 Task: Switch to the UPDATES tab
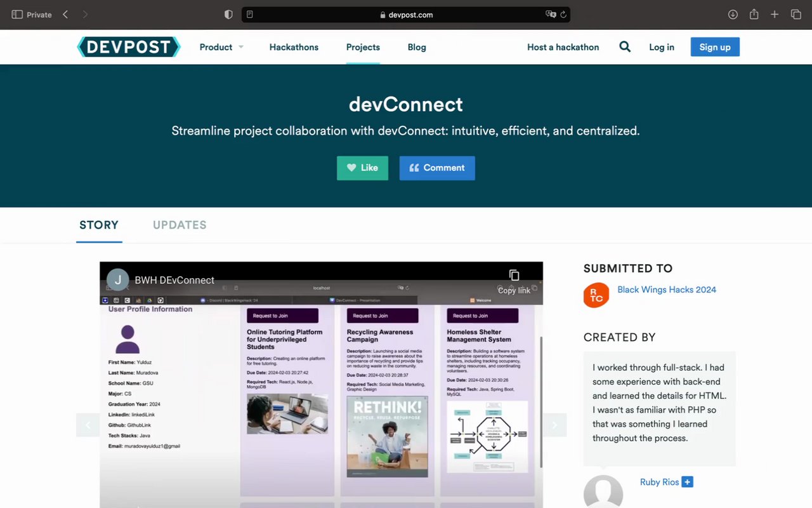180,225
